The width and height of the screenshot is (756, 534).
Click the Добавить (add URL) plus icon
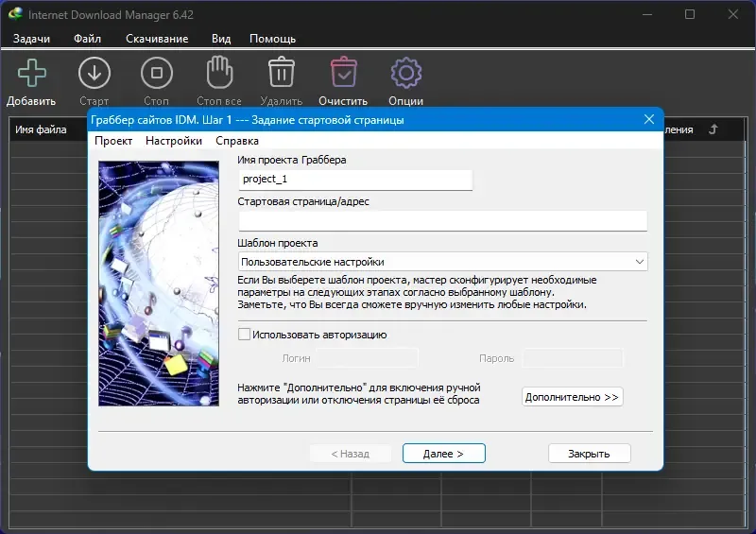click(32, 74)
